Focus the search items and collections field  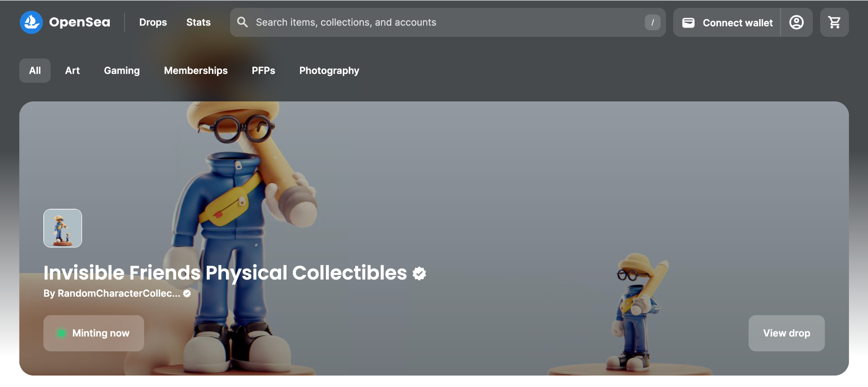[448, 22]
